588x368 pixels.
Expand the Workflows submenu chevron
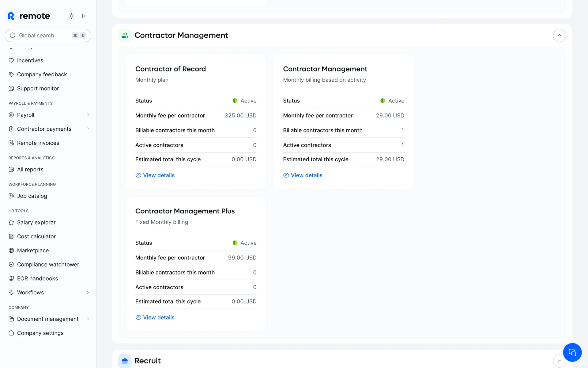[88, 293]
